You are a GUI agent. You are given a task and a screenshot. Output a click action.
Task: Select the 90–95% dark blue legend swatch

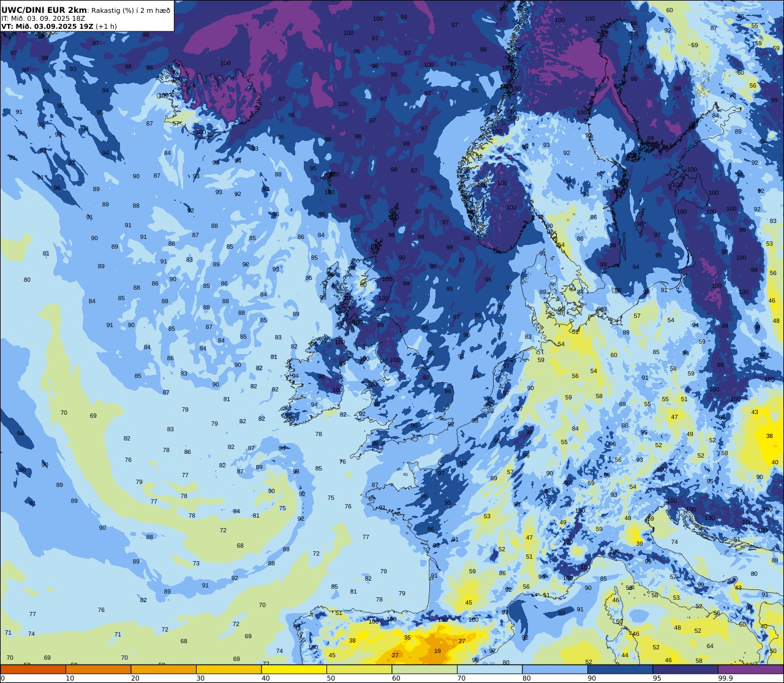[x=620, y=669]
